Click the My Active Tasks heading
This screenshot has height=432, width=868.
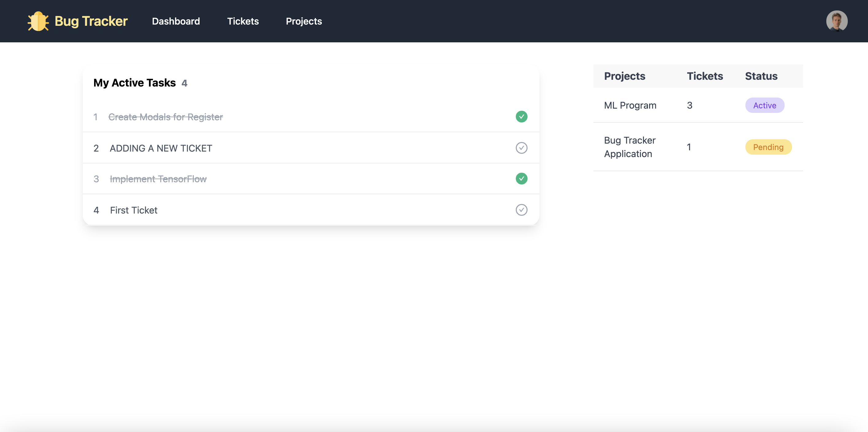coord(135,83)
